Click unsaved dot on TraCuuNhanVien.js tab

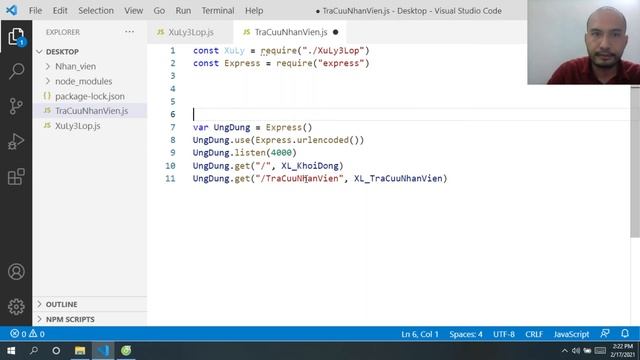click(336, 32)
